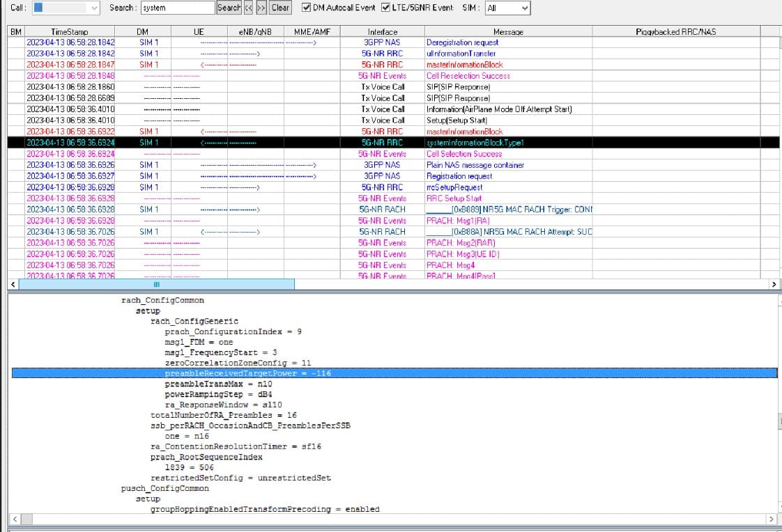This screenshot has height=532, width=782.
Task: Click the UE column header
Action: (199, 31)
